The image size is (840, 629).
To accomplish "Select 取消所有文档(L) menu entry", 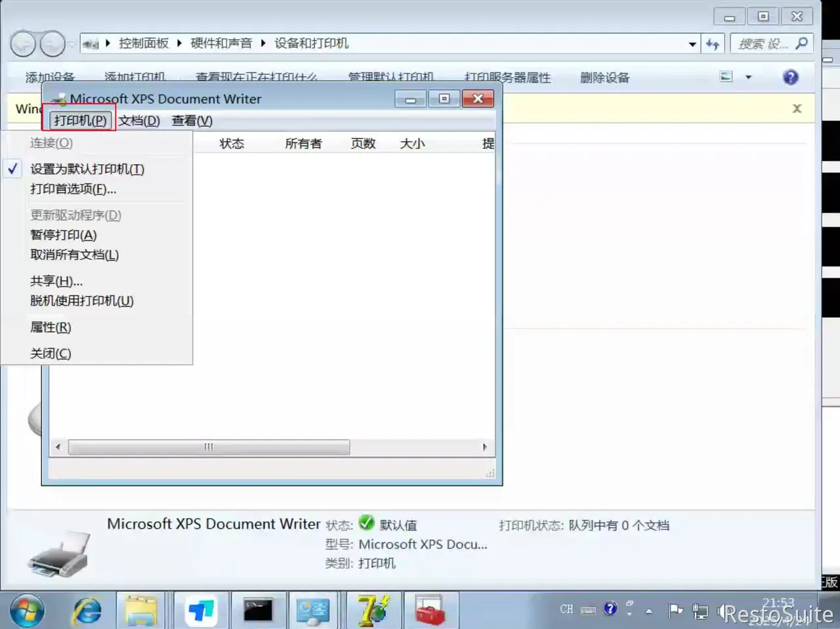I will pos(75,255).
